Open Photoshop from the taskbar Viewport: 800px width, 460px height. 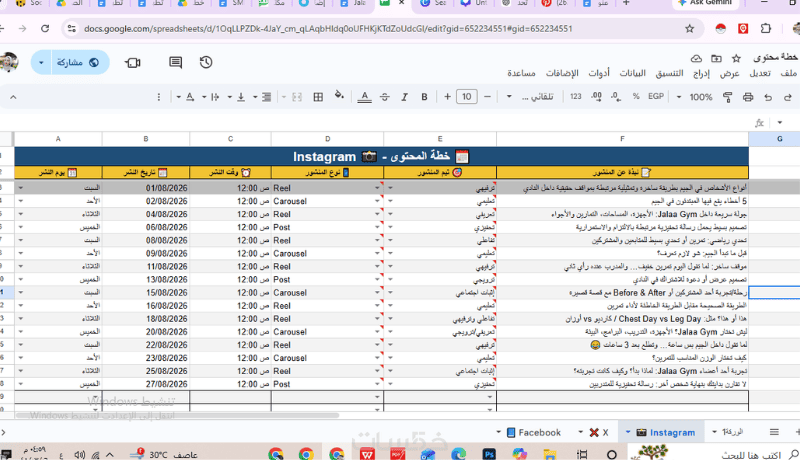coord(489,453)
